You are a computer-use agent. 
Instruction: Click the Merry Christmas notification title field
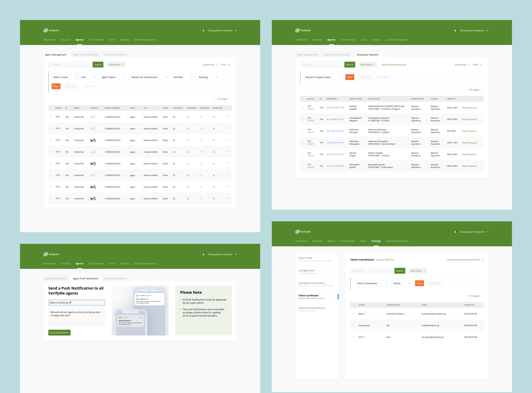coord(77,303)
